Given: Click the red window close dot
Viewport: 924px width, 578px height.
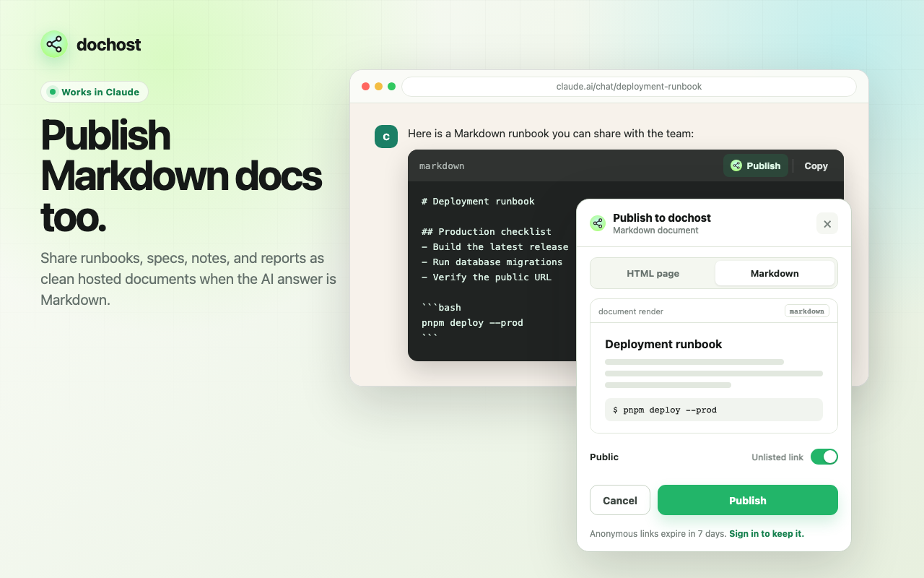Looking at the screenshot, I should point(366,87).
